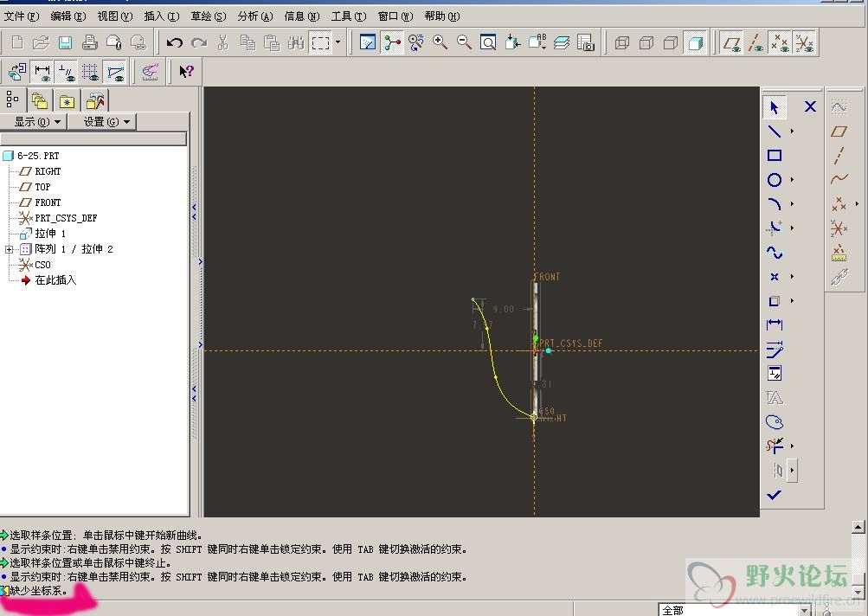The width and height of the screenshot is (868, 616).
Task: Open the 视图 menu
Action: 115,16
